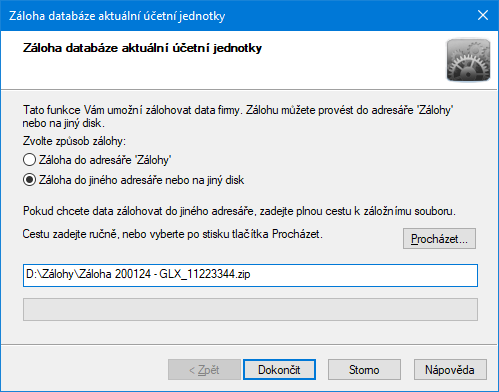Place cursor after '.zip' in the path
The image size is (499, 392).
tap(251, 275)
